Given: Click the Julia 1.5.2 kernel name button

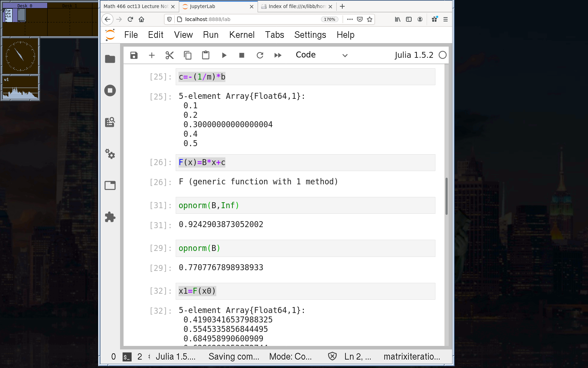Looking at the screenshot, I should (414, 55).
